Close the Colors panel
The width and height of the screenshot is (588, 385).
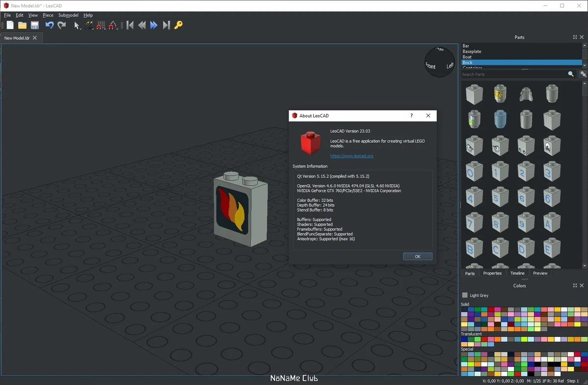pos(582,285)
